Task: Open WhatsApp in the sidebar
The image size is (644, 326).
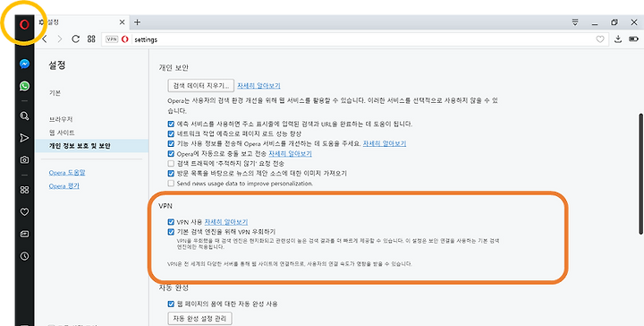Action: pyautogui.click(x=25, y=86)
